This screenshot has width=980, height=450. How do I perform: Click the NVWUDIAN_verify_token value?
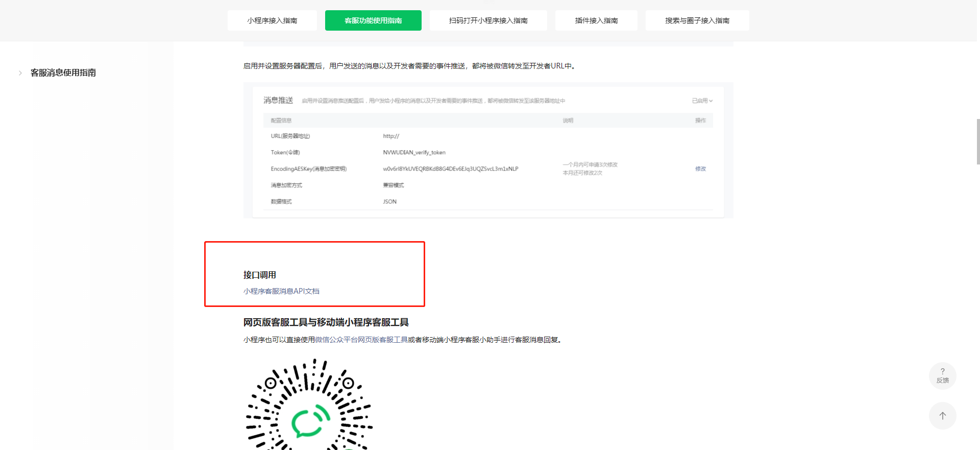414,152
